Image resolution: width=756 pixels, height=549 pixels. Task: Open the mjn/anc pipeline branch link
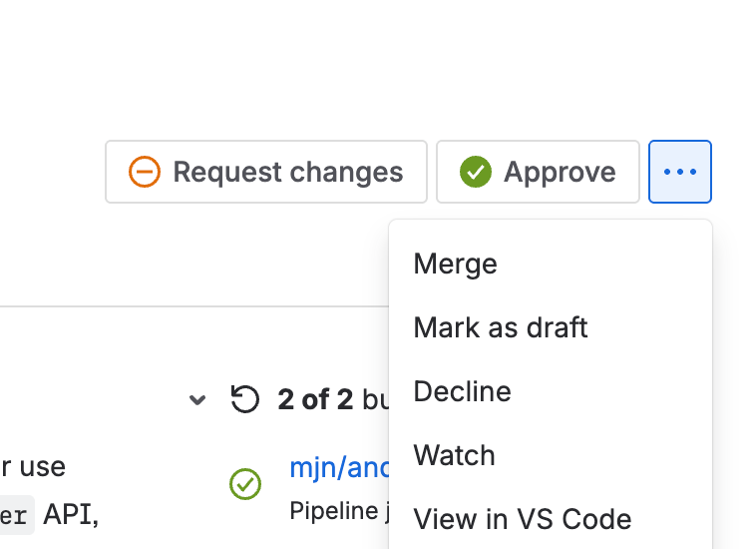tap(339, 467)
